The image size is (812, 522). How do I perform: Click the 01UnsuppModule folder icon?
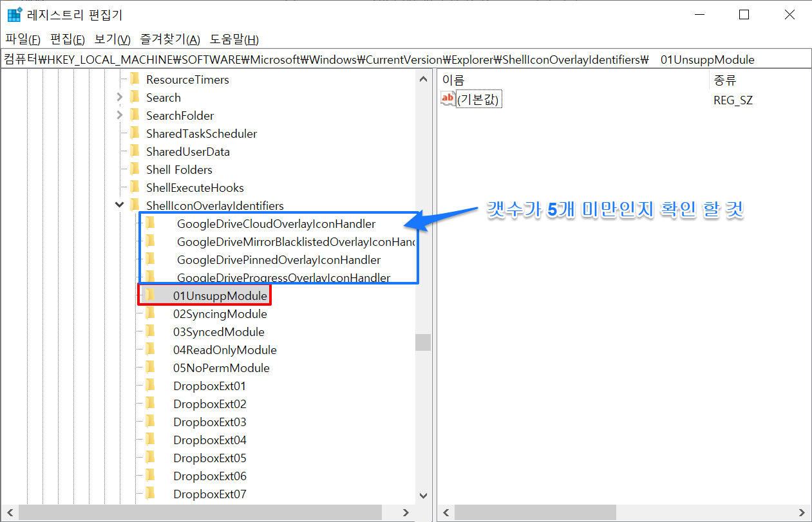click(x=150, y=295)
